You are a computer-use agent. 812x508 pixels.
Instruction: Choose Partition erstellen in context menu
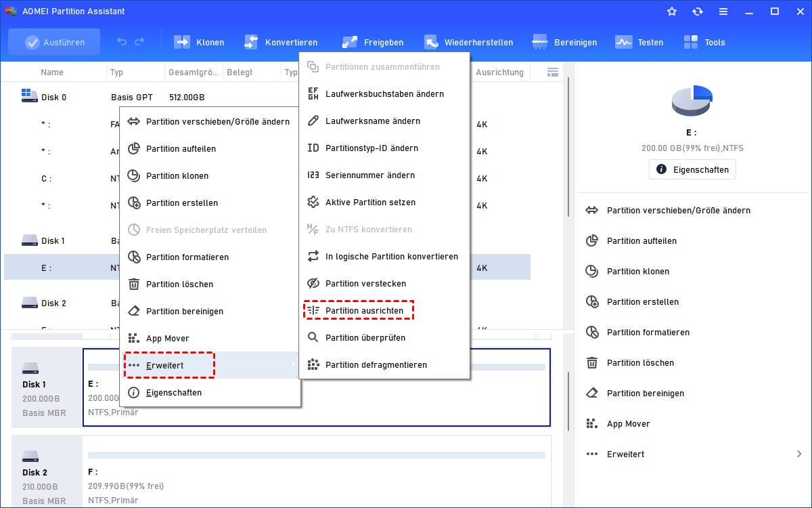[210, 203]
